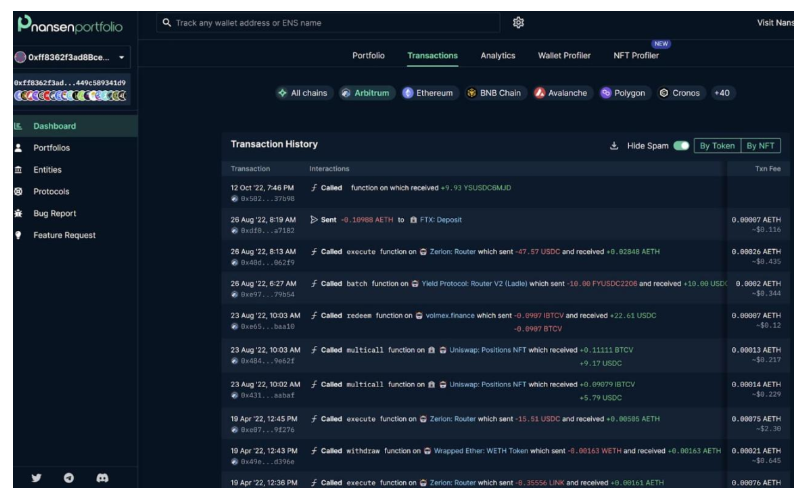Image resolution: width=812 pixels, height=491 pixels.
Task: Click the wallet avatar icon
Action: click(20, 57)
